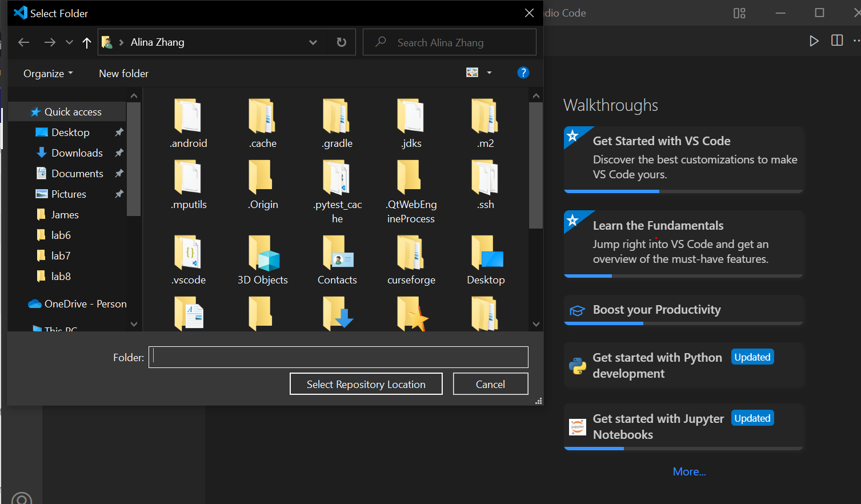The height and width of the screenshot is (504, 861).
Task: Open the recent locations dropdown
Action: [69, 42]
